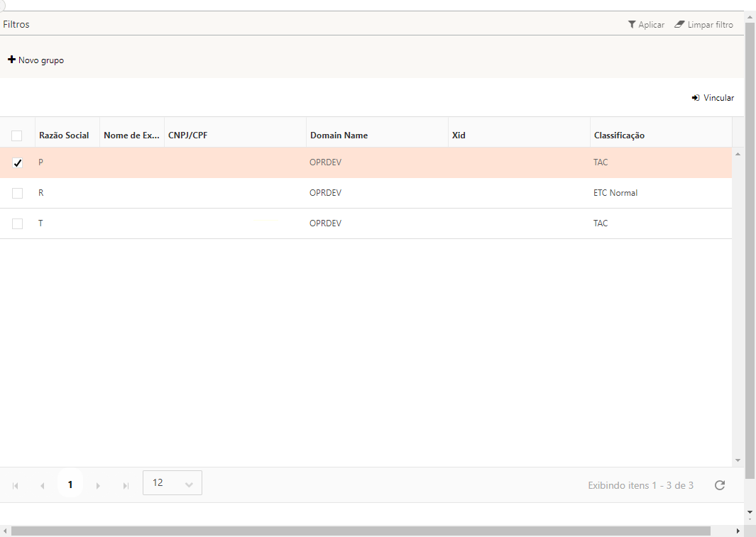Check the checkbox for row T
The image size is (756, 537).
click(x=18, y=223)
